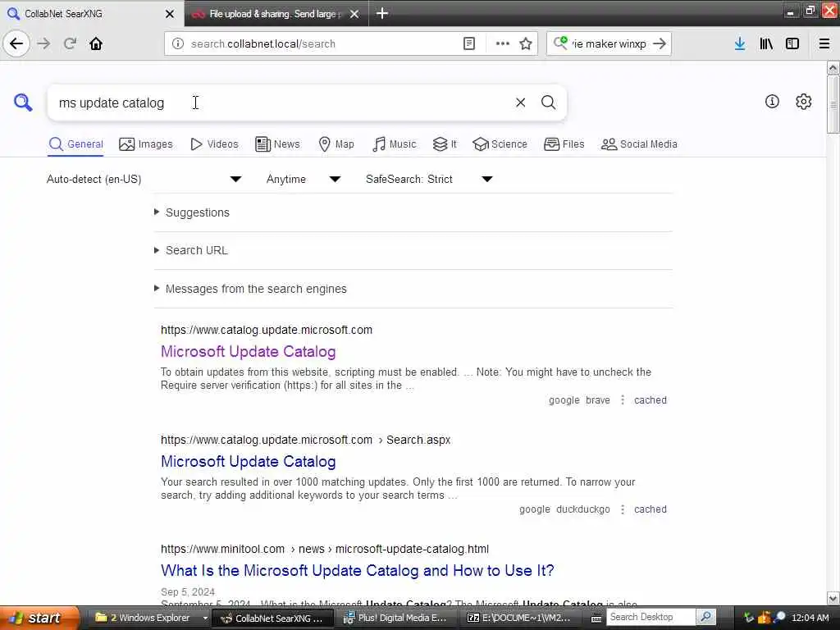Click the Search Desktop box in taskbar

(x=651, y=618)
